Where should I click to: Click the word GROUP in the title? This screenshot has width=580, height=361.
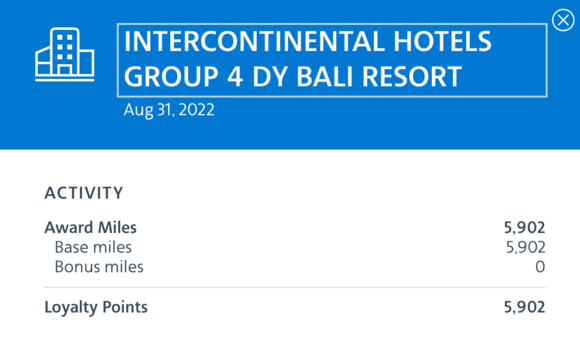click(171, 77)
